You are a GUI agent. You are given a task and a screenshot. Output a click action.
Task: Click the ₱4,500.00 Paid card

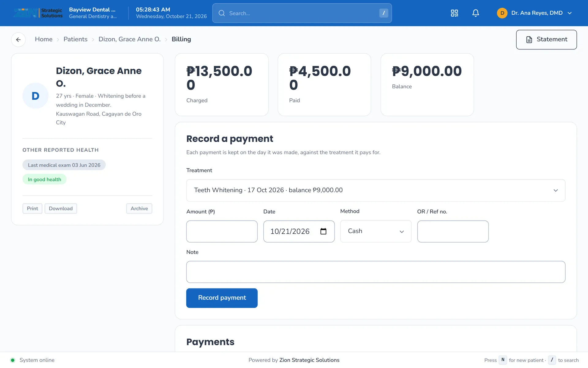tap(324, 85)
